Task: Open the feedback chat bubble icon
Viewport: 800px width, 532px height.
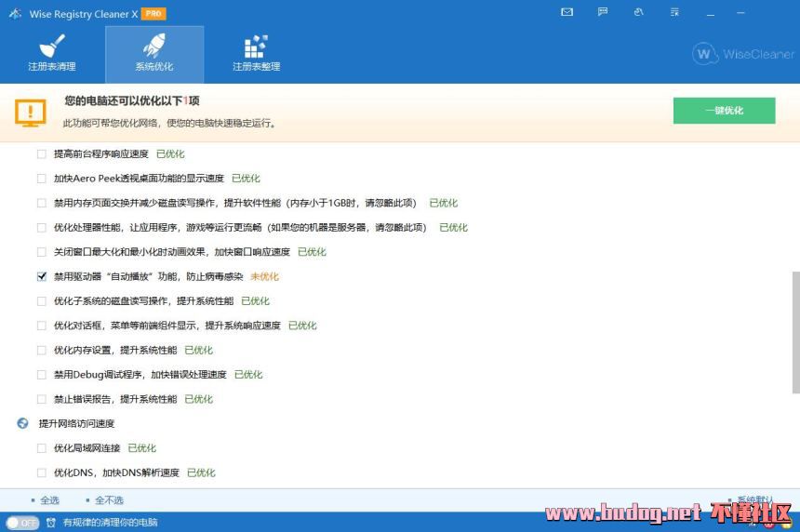Action: 603,13
